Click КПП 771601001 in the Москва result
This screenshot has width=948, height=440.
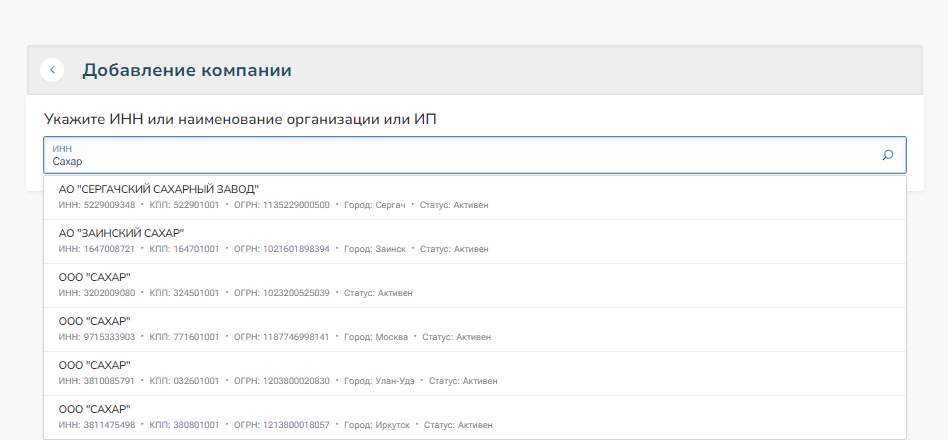point(184,337)
